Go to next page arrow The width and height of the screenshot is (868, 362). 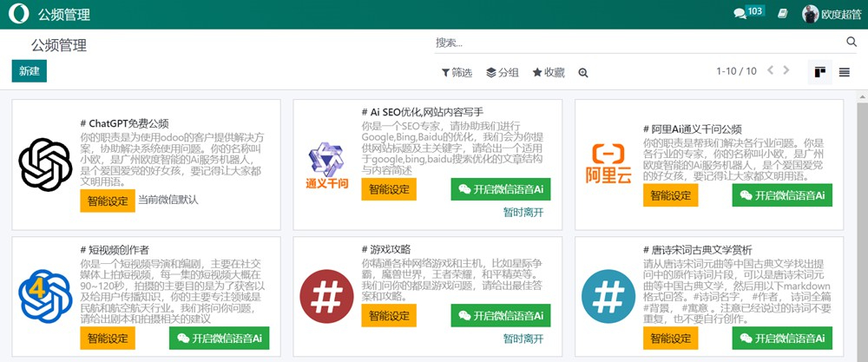click(x=786, y=70)
